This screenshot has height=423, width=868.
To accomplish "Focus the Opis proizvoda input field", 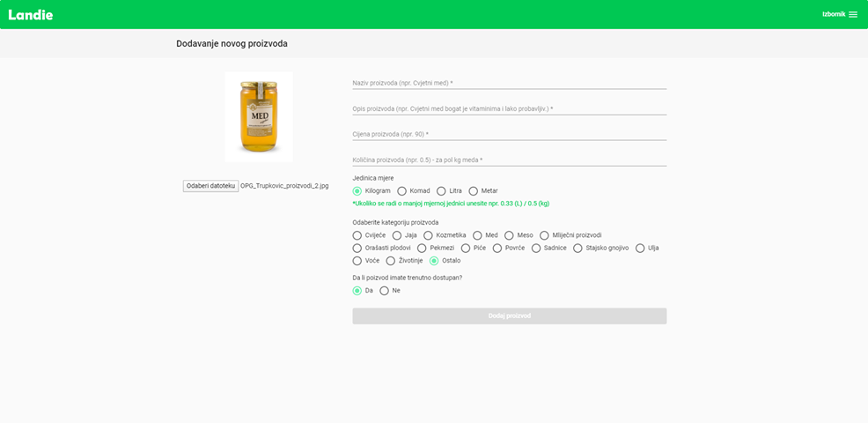I will (509, 108).
